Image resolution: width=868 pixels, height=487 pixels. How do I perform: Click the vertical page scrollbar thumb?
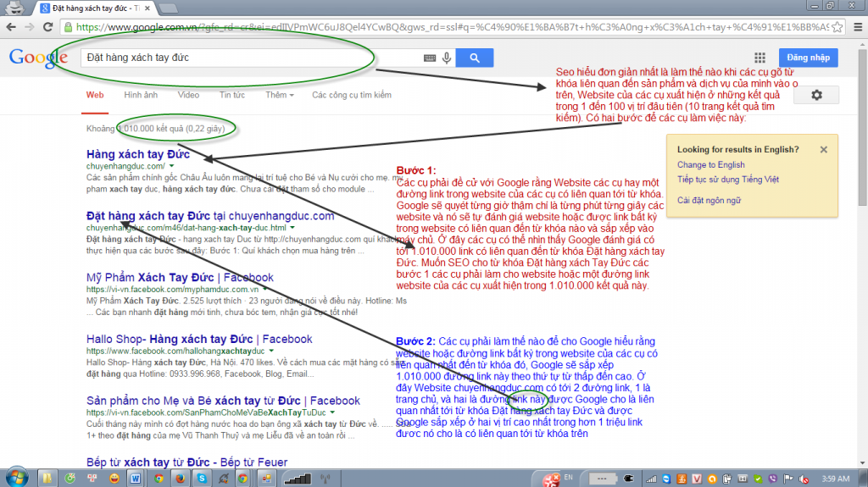pos(862,127)
